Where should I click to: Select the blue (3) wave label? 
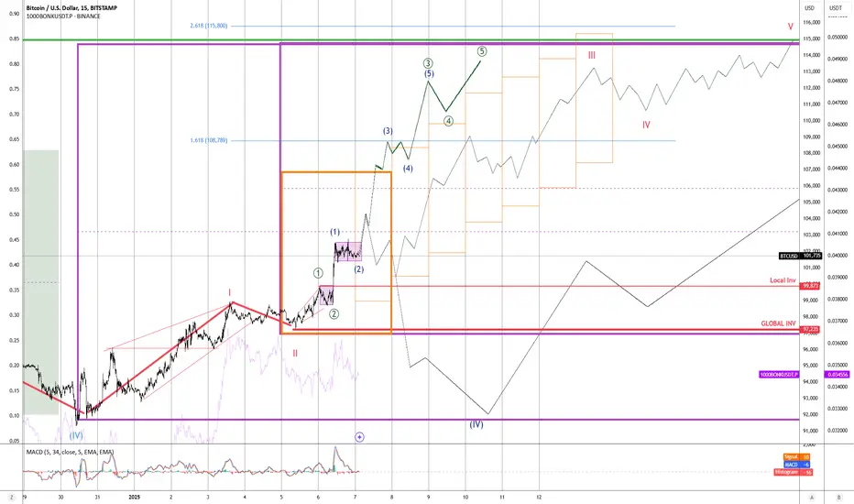coord(388,131)
